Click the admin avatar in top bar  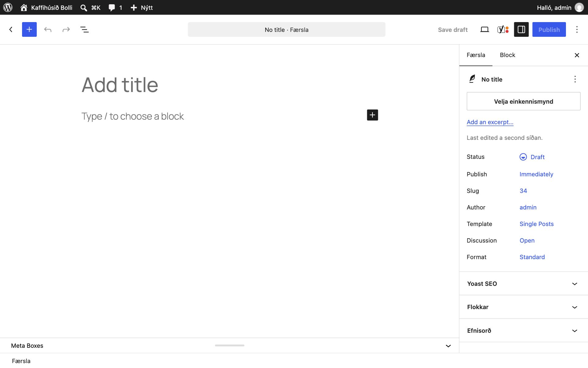point(579,7)
